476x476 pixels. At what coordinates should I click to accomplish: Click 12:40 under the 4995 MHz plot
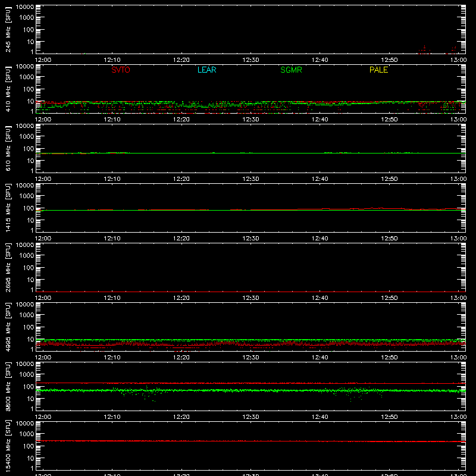click(320, 358)
